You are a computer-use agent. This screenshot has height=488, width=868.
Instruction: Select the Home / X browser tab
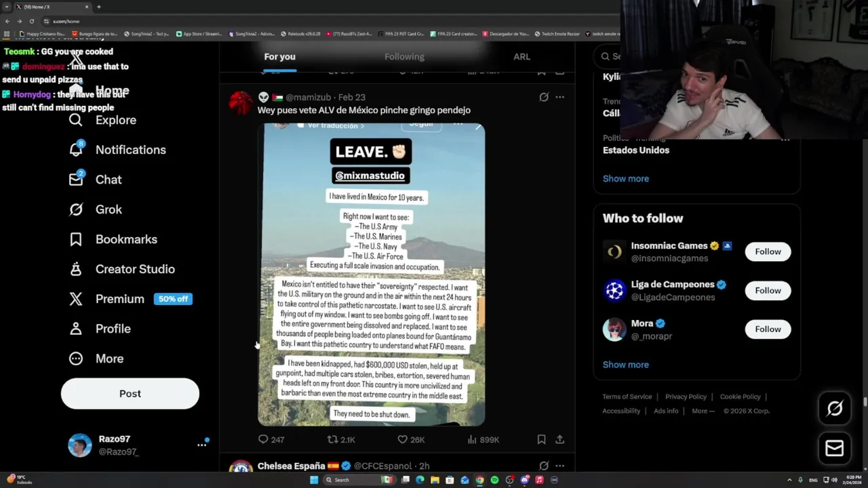tap(53, 7)
